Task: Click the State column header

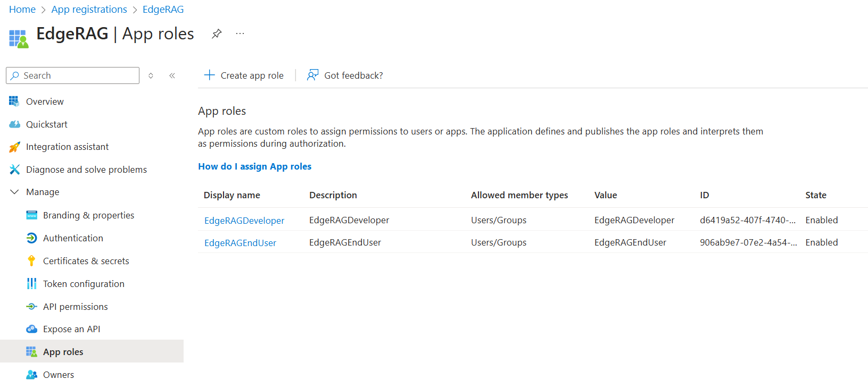Action: point(816,195)
